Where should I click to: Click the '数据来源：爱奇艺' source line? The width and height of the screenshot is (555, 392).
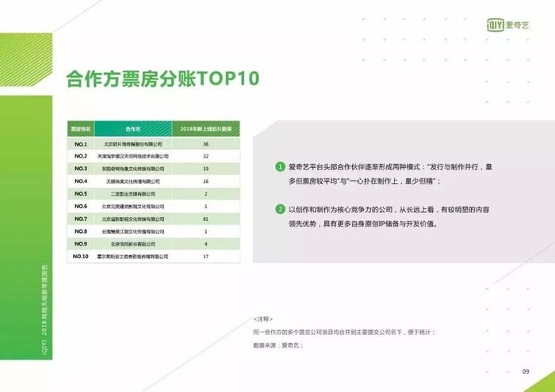278,345
